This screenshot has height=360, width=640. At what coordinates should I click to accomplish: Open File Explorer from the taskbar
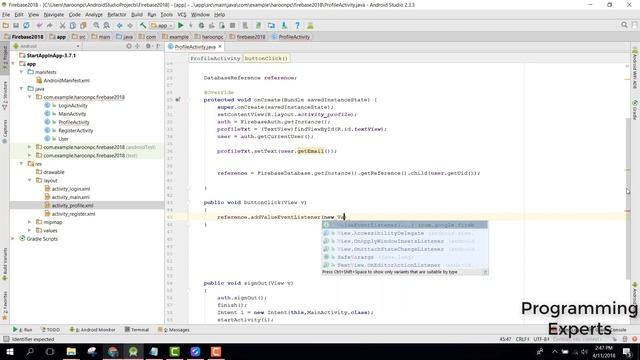pos(71,351)
